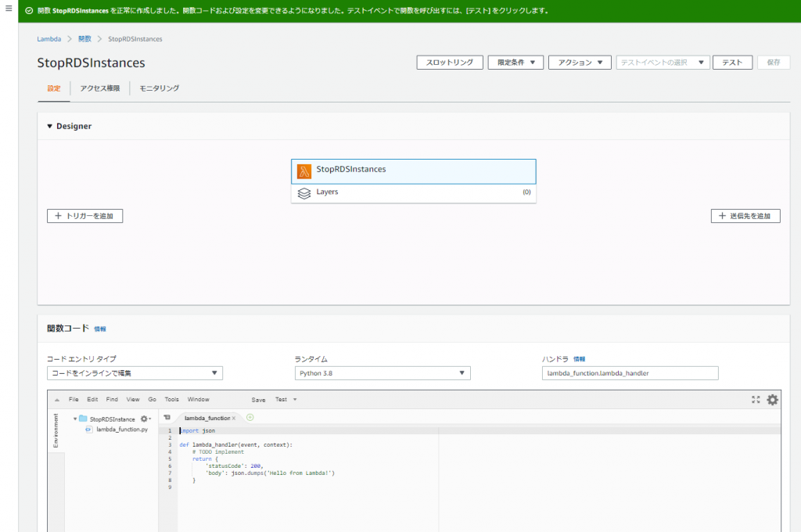
Task: Click the 'statusCode': 200 code line
Action: coord(235,466)
